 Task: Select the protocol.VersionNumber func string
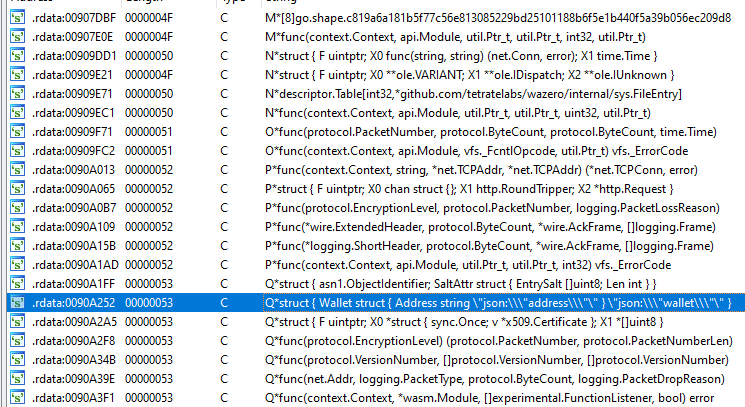pyautogui.click(x=497, y=360)
